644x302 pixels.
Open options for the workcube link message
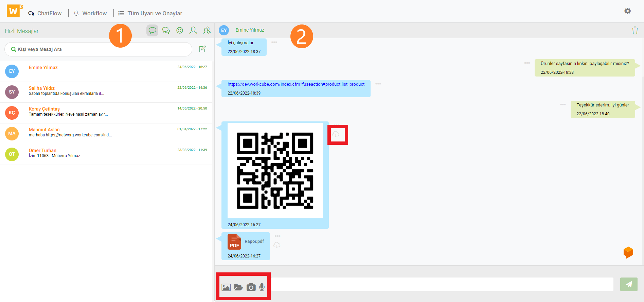point(378,84)
